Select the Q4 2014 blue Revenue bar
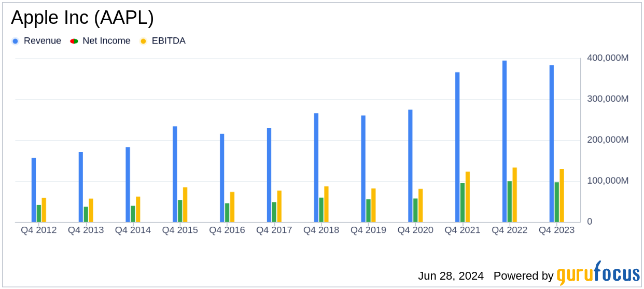Viewport: 644px width, 289px height. (128, 185)
